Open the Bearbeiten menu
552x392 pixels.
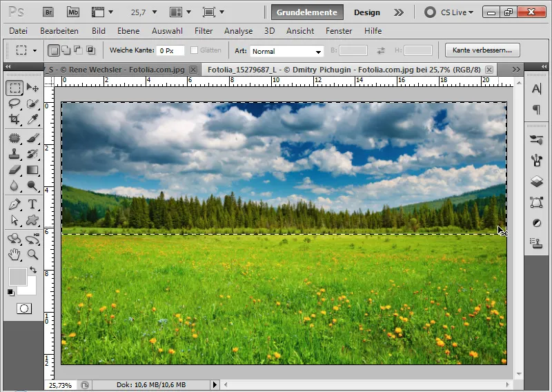tap(59, 31)
